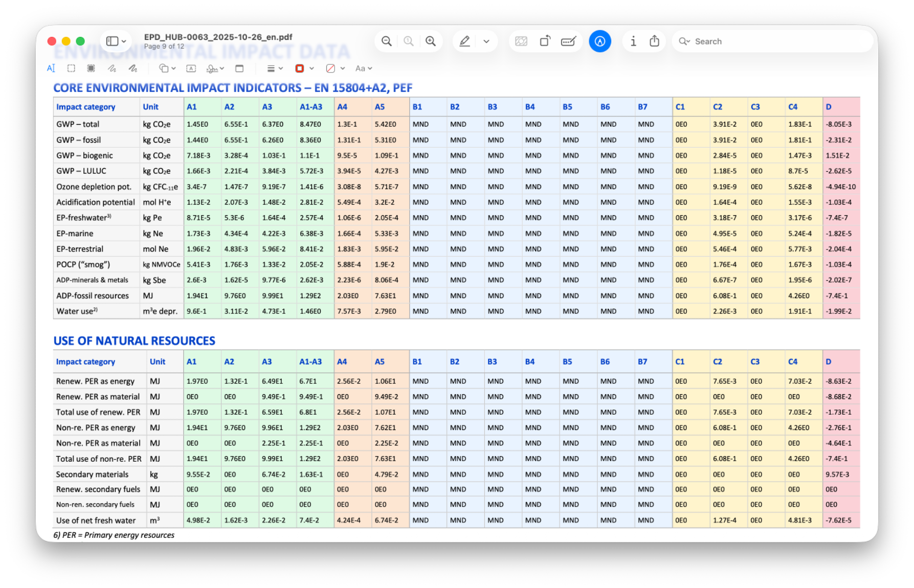Click the Share button
Viewport: 914px width, 588px height.
[x=655, y=41]
